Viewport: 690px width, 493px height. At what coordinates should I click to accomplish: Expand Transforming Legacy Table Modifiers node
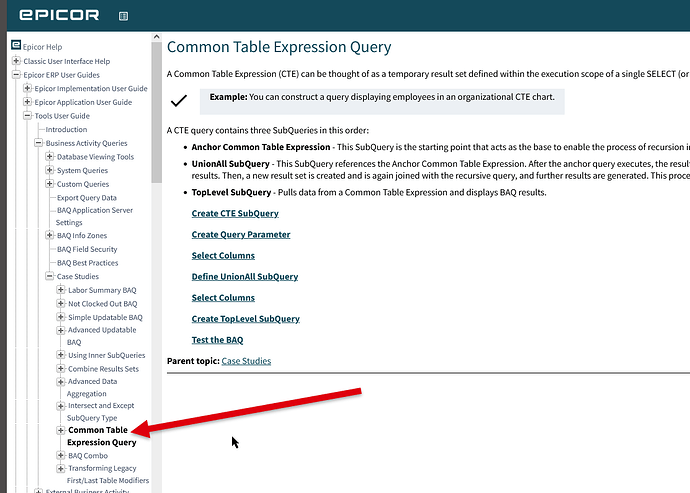[61, 468]
